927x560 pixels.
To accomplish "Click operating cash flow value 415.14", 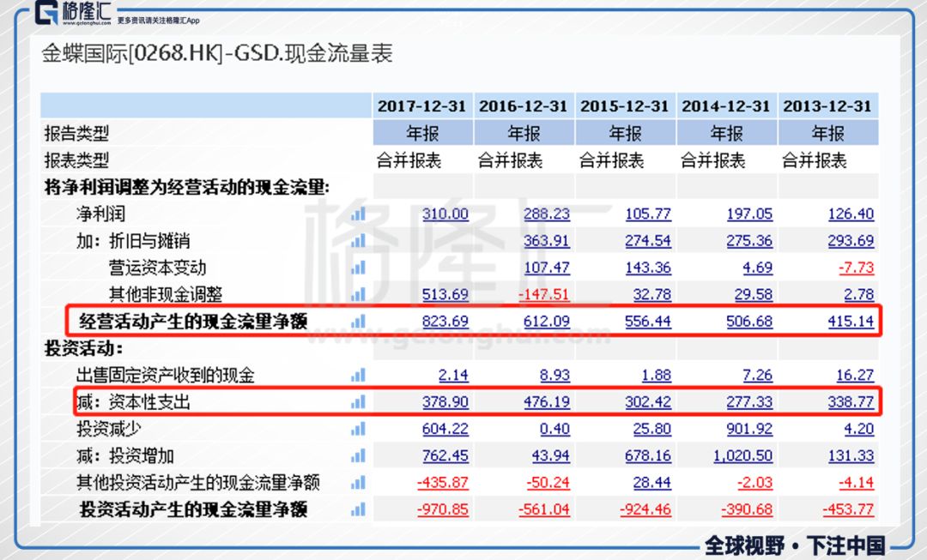I will click(851, 322).
